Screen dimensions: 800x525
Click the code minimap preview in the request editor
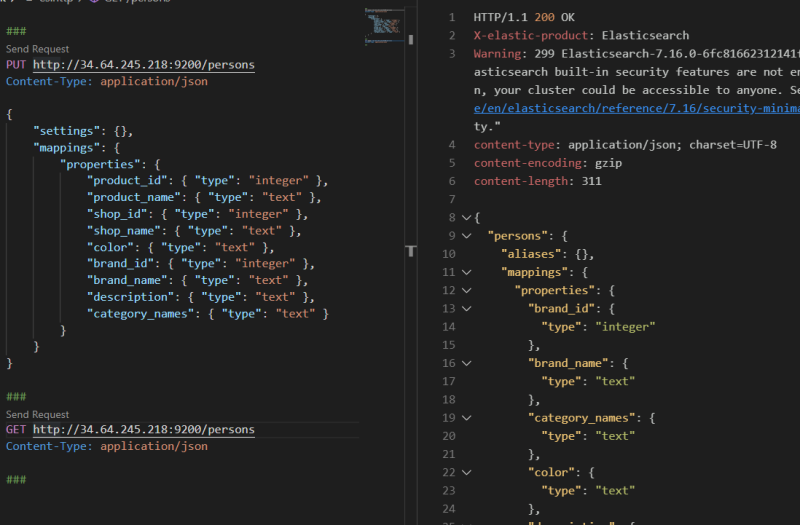(383, 27)
